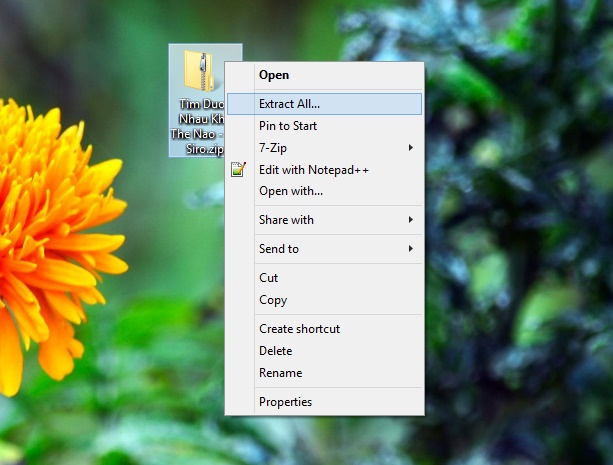Choose Edit with Notepad++
The image size is (613, 465).
tap(313, 170)
